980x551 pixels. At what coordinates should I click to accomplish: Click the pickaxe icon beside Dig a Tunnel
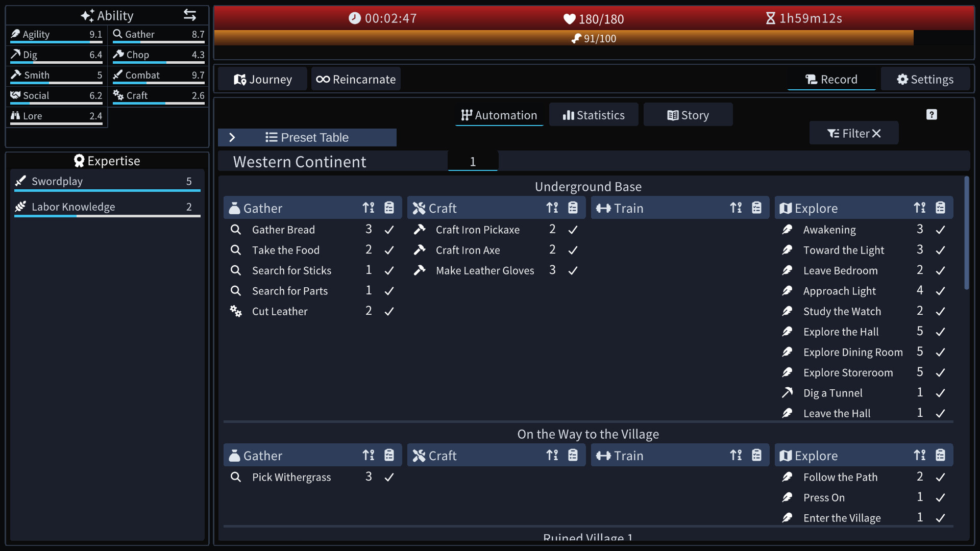pos(787,393)
